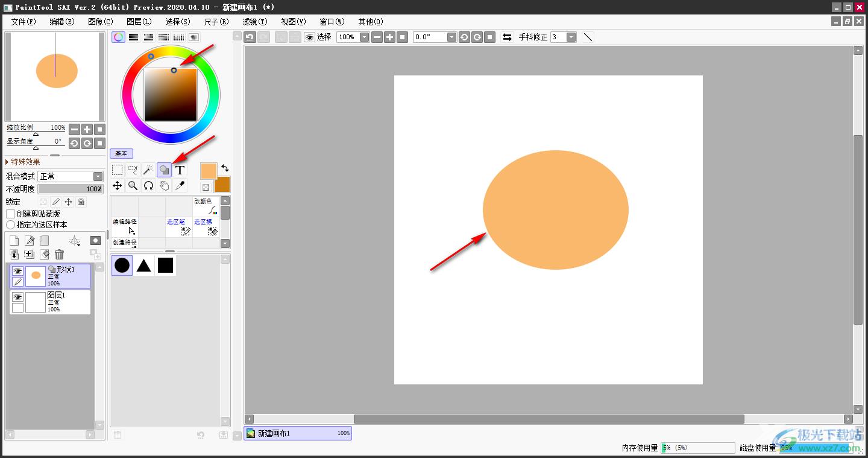Flip canvas view horizontally

508,37
